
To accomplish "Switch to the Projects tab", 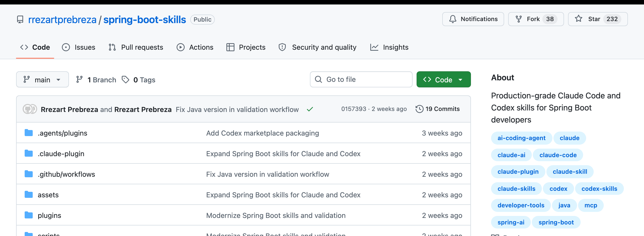I will tap(246, 47).
